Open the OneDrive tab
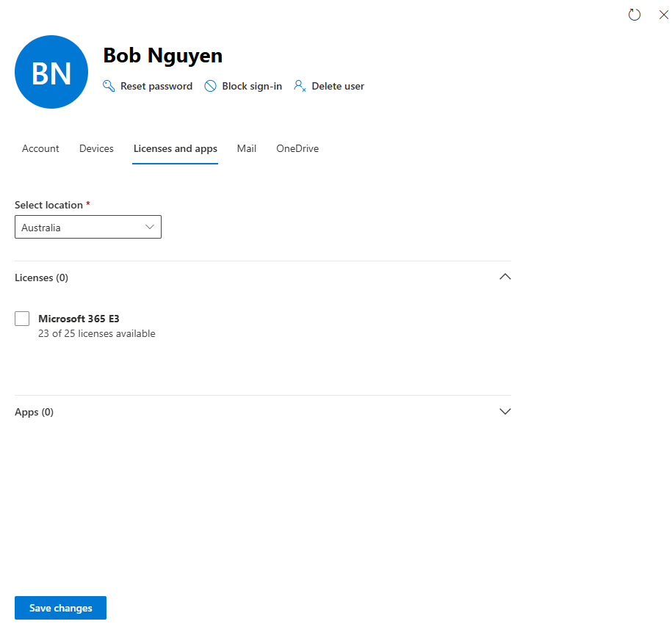Viewport: 672px width, 624px height. pos(297,148)
